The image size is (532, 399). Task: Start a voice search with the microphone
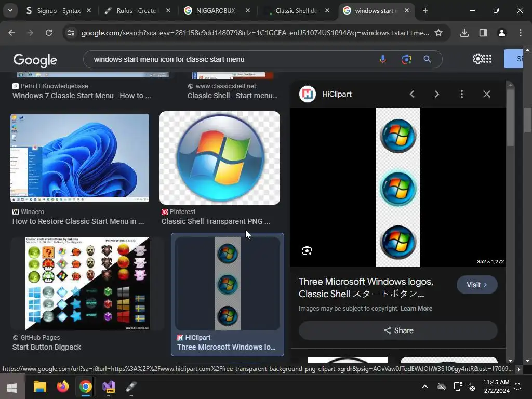(383, 59)
